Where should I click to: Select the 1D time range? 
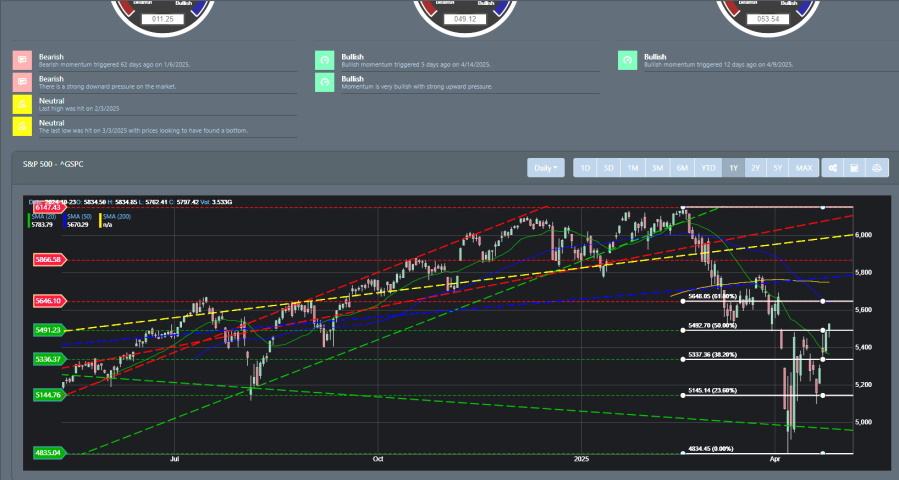[585, 168]
